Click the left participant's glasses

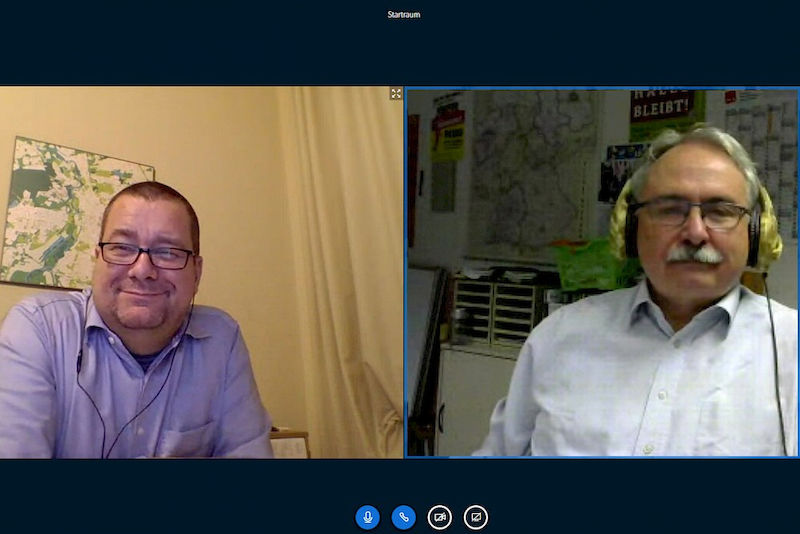[146, 255]
